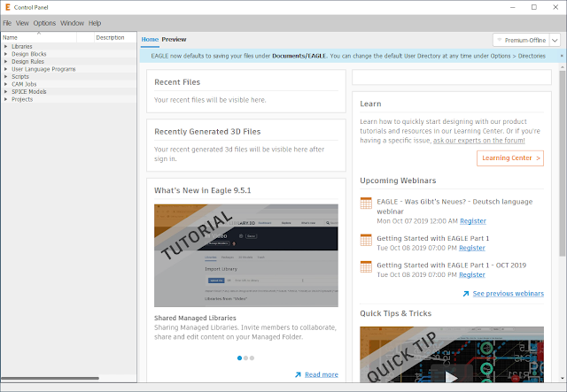This screenshot has width=567, height=392.
Task: Register for EAGLE Part 1 - OCT 2019 webinar
Action: pyautogui.click(x=472, y=275)
